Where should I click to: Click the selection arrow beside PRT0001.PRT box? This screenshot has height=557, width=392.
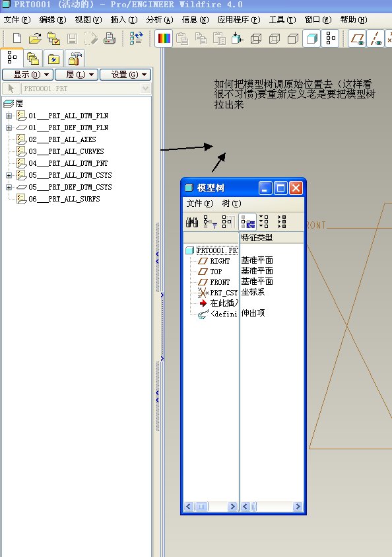click(11, 89)
